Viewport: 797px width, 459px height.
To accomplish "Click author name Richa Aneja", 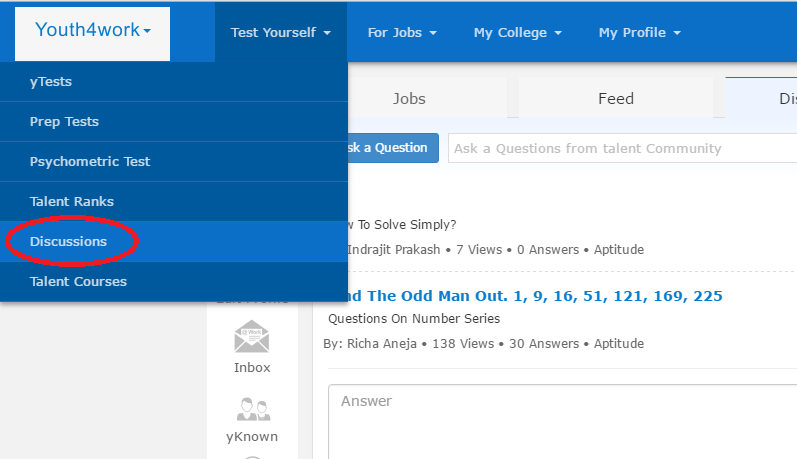I will click(382, 344).
